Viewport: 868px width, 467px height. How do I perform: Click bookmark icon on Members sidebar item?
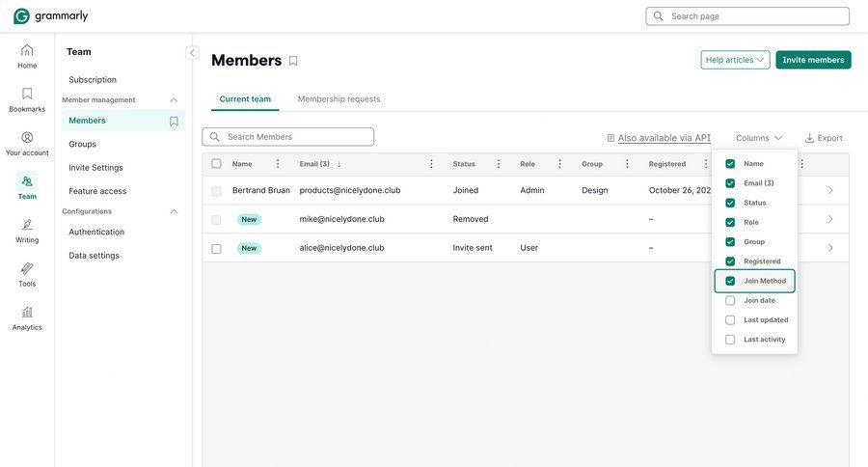(174, 121)
